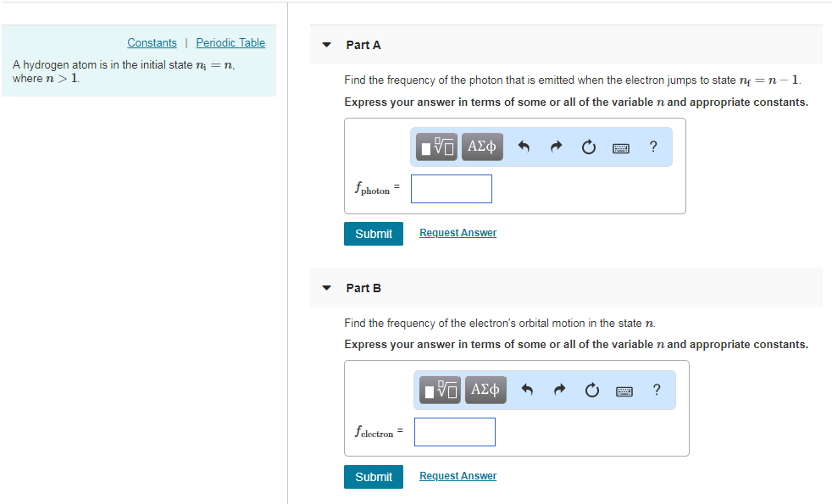The image size is (832, 504).
Task: Open the Greek symbols palette in Part A
Action: (x=481, y=147)
